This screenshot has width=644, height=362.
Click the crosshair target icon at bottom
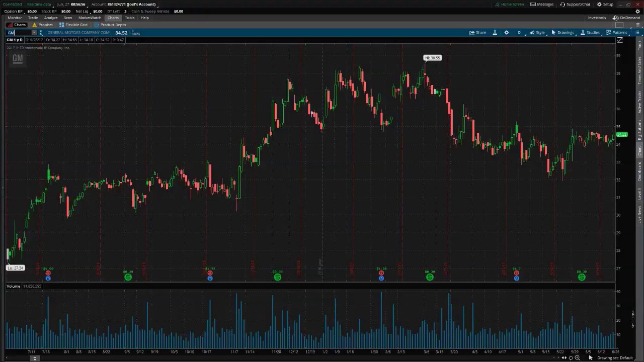pyautogui.click(x=571, y=358)
